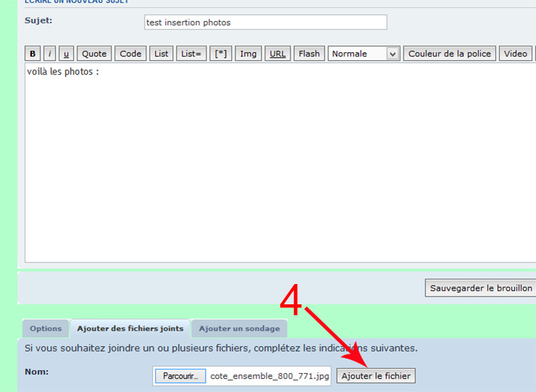Click in the Sujet text field
The width and height of the screenshot is (536, 392).
[x=265, y=22]
